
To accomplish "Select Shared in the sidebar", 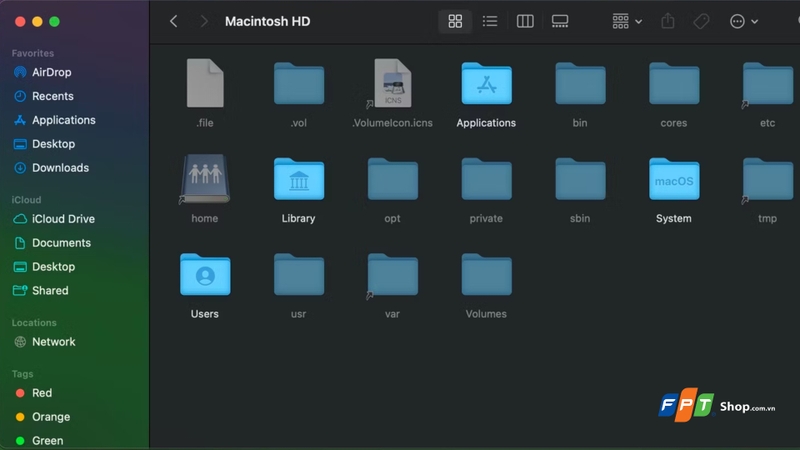I will point(41,290).
